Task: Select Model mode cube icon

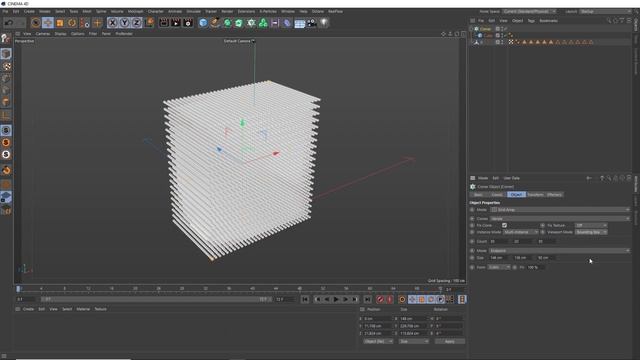Action: (x=6, y=53)
